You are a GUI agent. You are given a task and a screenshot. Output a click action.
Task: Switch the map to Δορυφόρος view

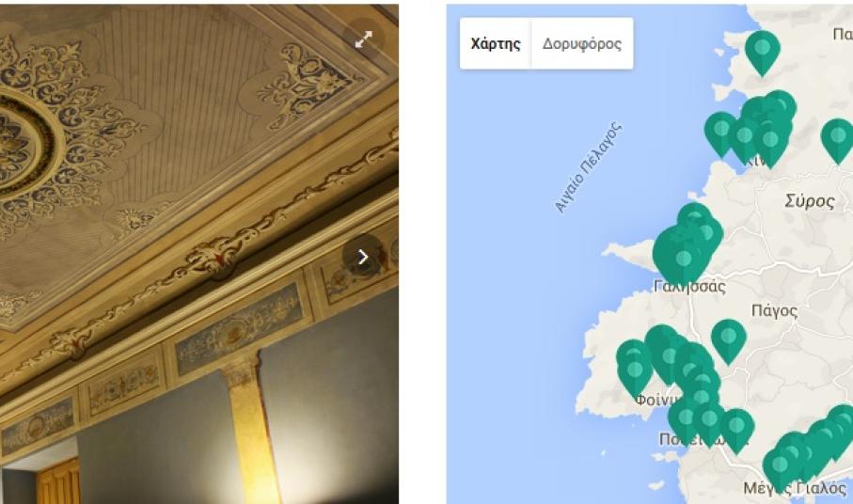(581, 43)
